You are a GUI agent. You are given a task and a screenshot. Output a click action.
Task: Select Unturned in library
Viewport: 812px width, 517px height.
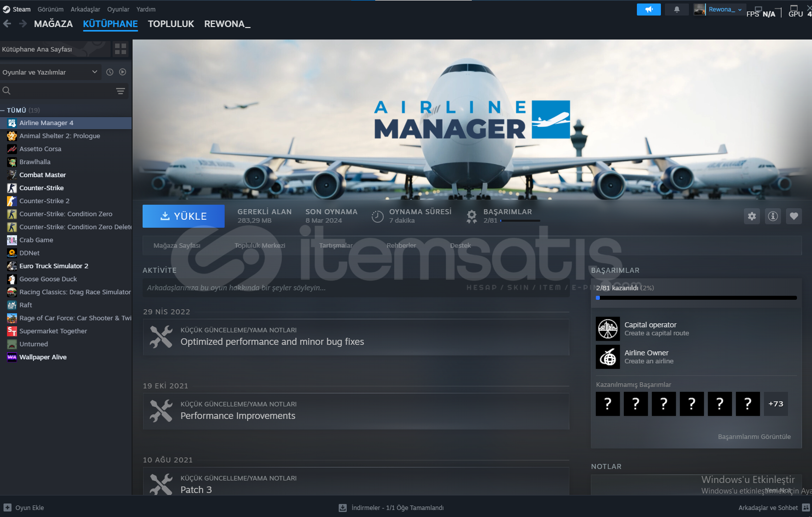[66, 344]
